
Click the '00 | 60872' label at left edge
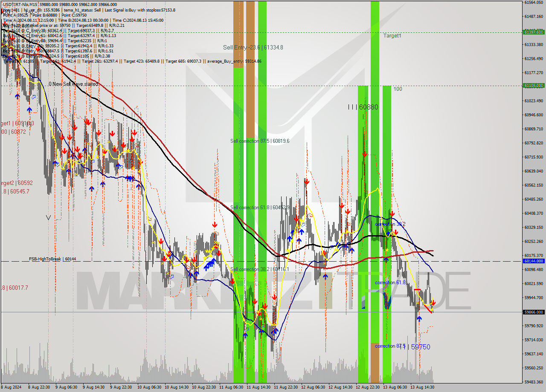[13, 132]
